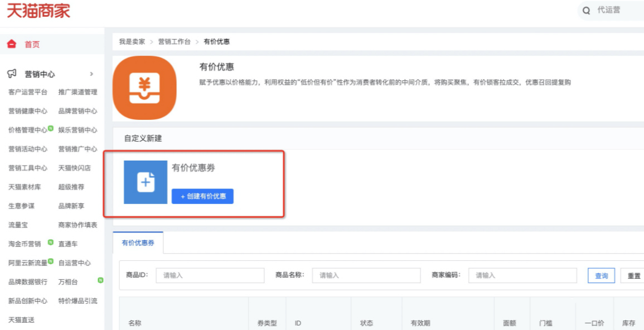The image size is (644, 330).
Task: Open 直通车 link
Action: (x=68, y=244)
